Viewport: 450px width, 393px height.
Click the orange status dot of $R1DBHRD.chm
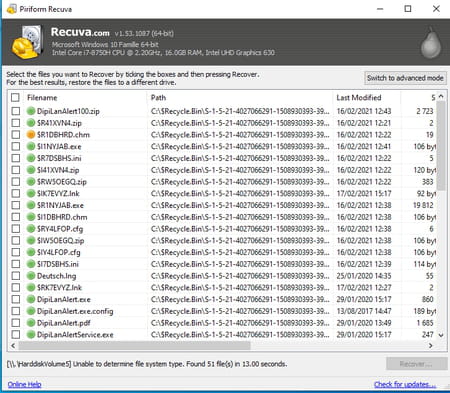[x=31, y=135]
